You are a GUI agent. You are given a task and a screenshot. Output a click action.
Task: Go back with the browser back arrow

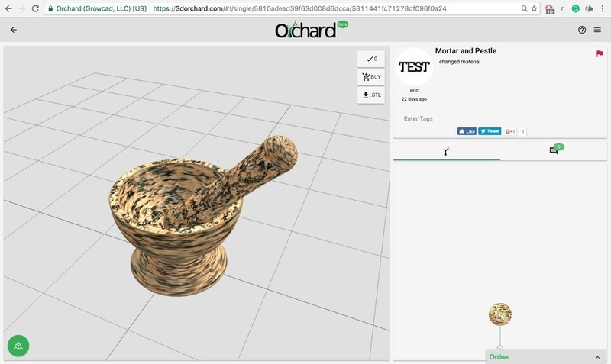(x=8, y=8)
